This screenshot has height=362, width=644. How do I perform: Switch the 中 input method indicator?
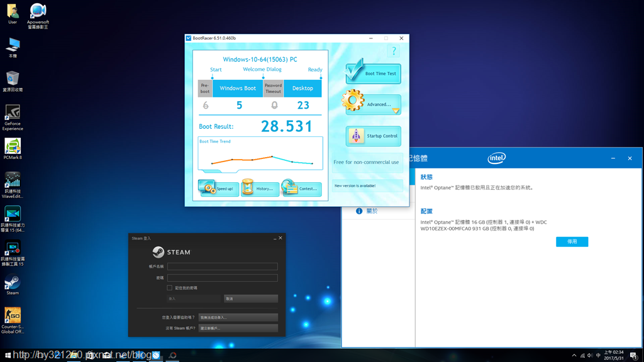tap(598, 356)
